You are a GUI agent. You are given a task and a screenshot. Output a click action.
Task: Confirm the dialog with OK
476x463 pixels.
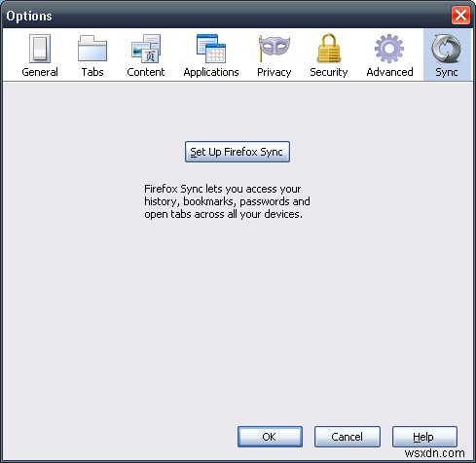[x=270, y=437]
